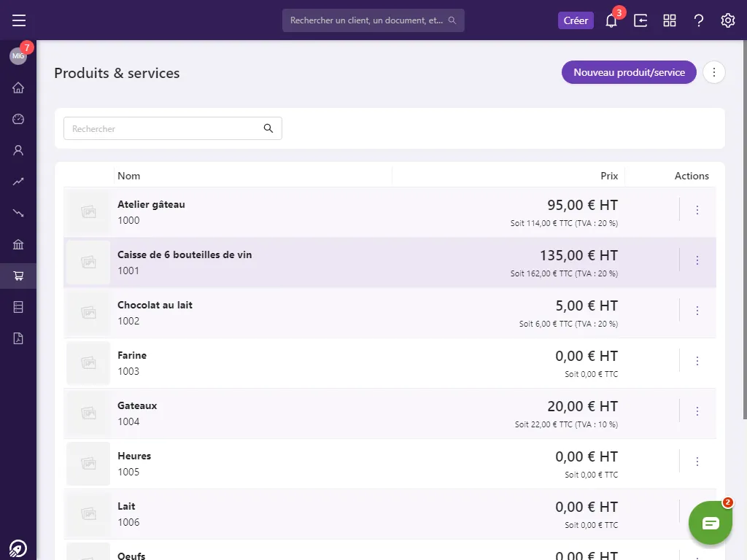Open sales upward trend icon in sidebar

pyautogui.click(x=18, y=182)
